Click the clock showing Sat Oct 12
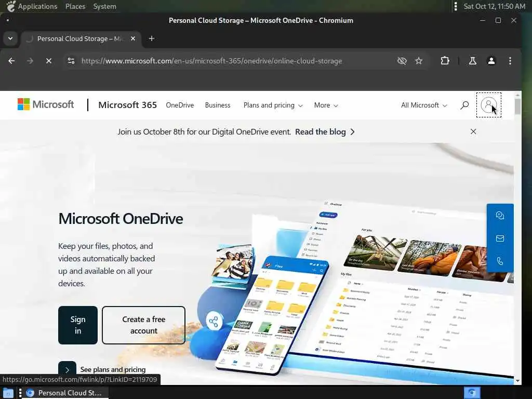 [495, 6]
